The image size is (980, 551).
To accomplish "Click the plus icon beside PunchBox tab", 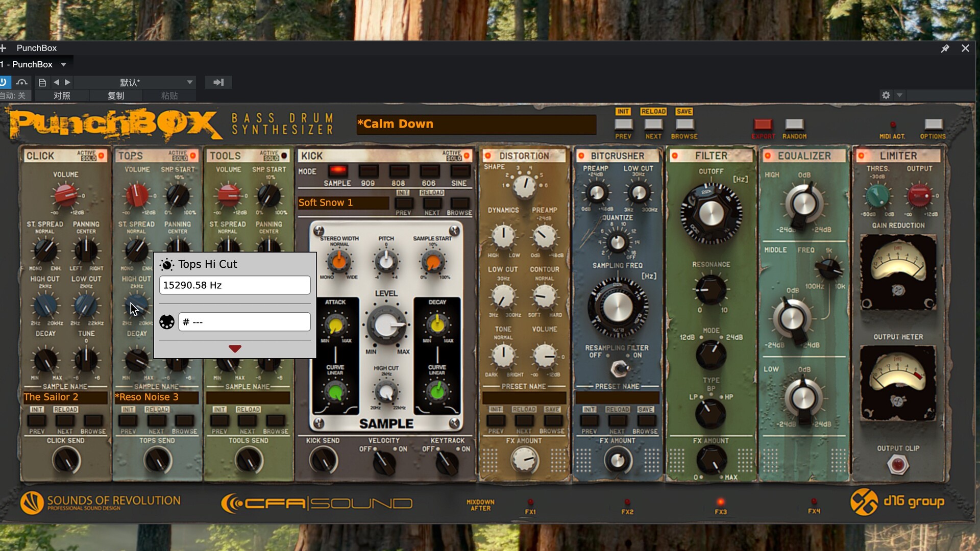I will [x=3, y=48].
